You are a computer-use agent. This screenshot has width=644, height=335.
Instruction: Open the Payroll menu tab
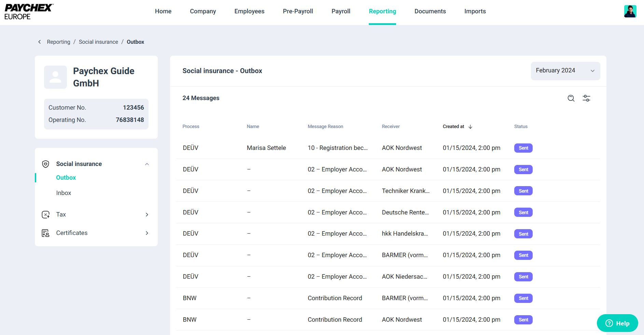(x=341, y=11)
